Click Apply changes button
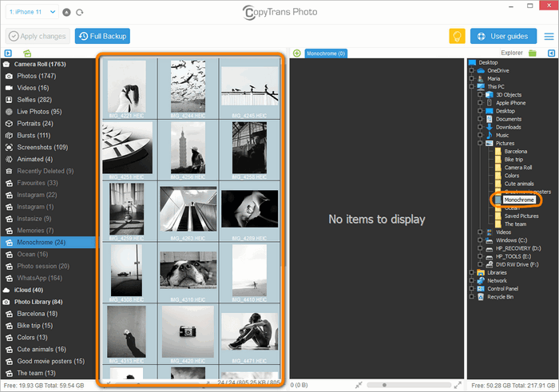The width and height of the screenshot is (559, 392). click(x=38, y=36)
